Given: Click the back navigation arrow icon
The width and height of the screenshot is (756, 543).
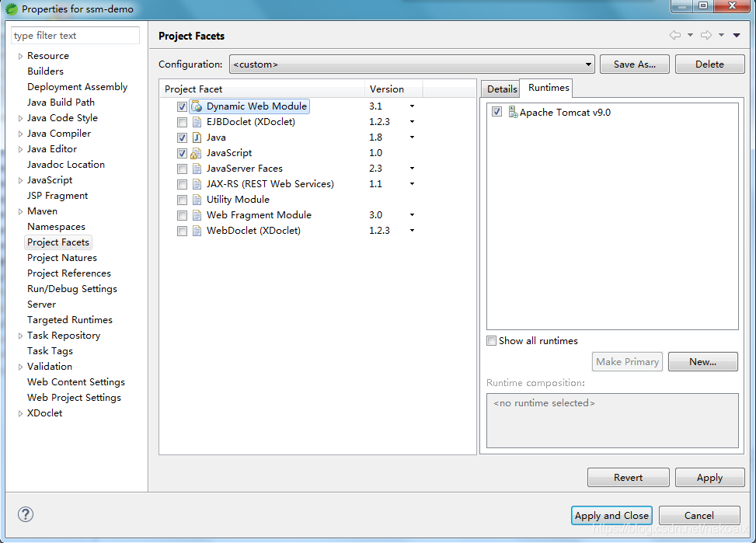Looking at the screenshot, I should tap(675, 35).
